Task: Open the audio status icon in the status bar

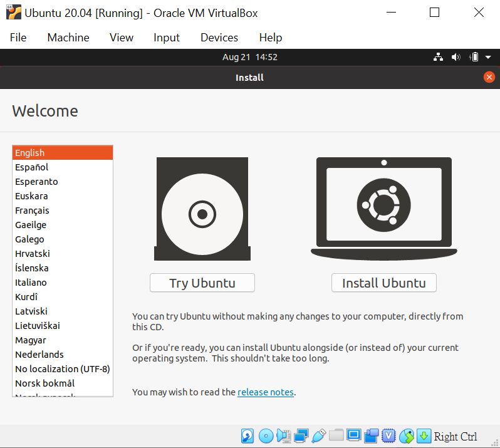Action: tap(283, 436)
